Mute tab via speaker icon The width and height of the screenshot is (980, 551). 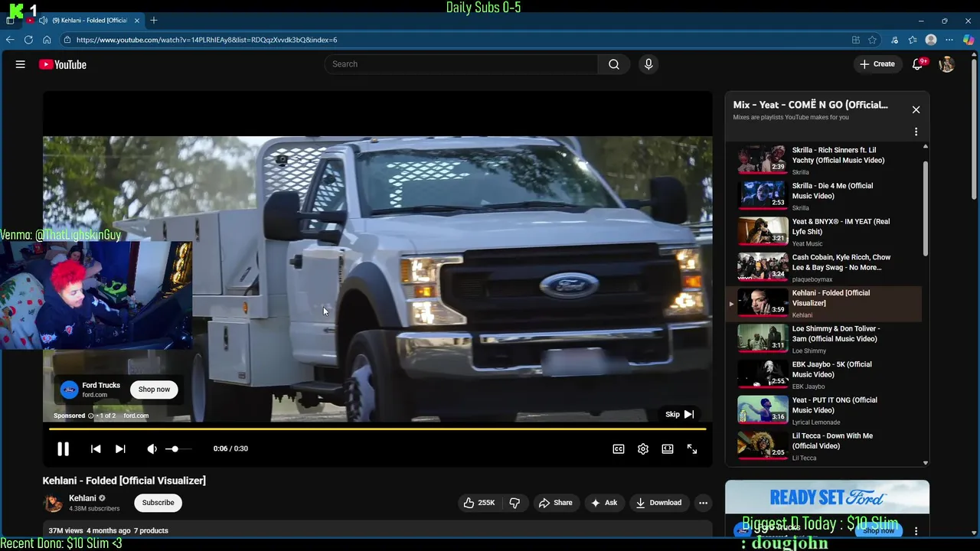(x=43, y=20)
